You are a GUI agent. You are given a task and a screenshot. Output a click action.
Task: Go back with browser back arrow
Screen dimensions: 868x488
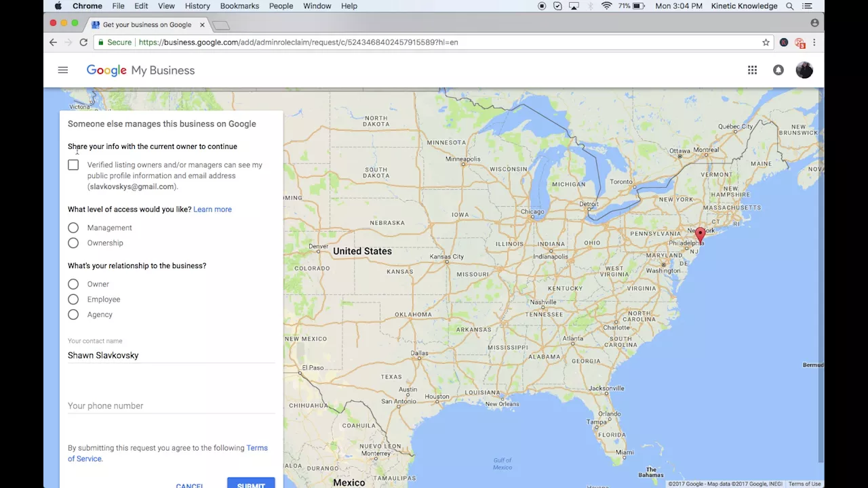53,42
